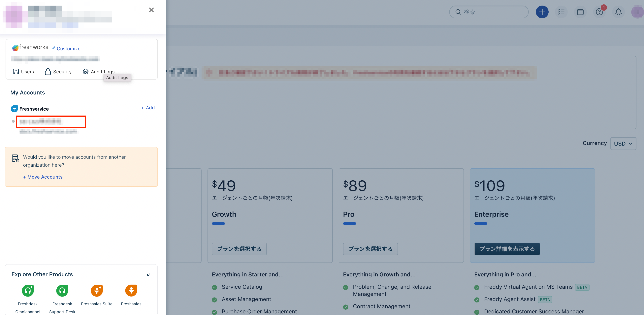Click the Move Accounts link
This screenshot has width=644, height=315.
[43, 177]
